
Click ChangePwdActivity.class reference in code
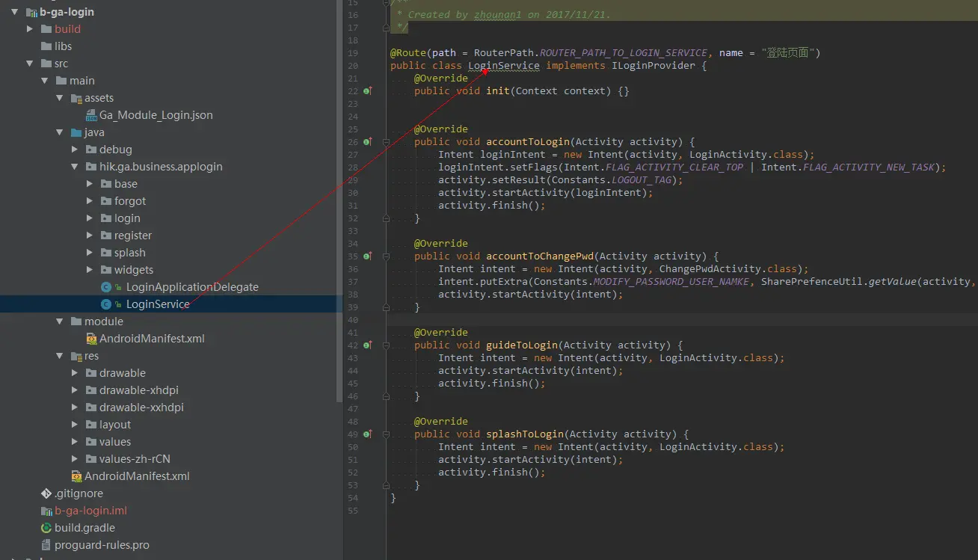point(728,269)
